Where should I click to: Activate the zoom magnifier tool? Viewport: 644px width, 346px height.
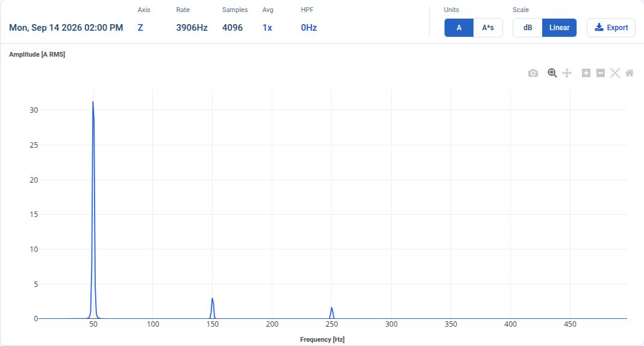(x=552, y=73)
